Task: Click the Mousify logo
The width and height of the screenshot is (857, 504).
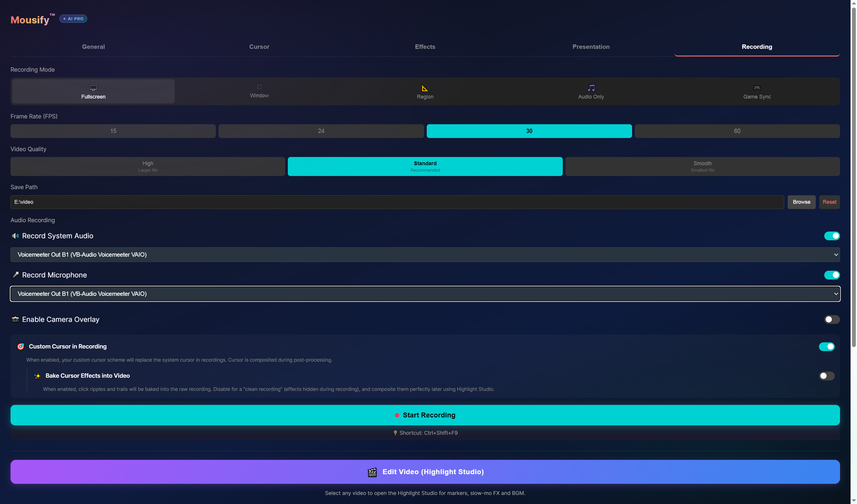Action: tap(32, 19)
